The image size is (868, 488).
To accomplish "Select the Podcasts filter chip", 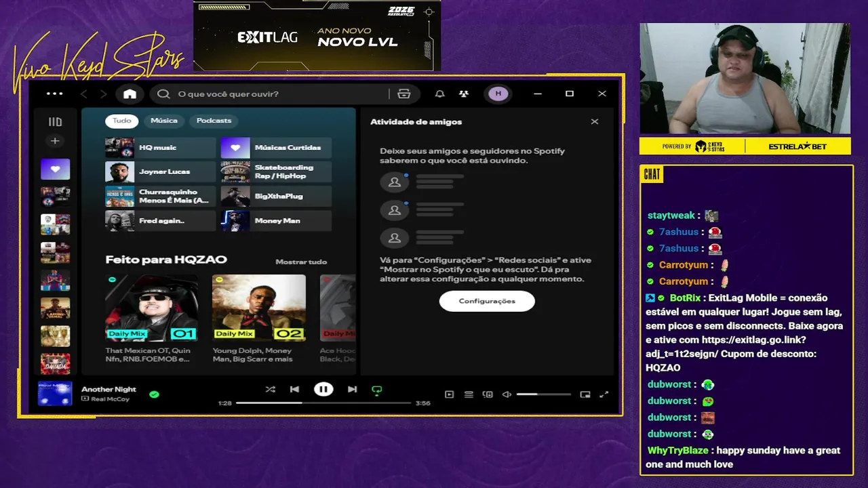I will tap(214, 121).
